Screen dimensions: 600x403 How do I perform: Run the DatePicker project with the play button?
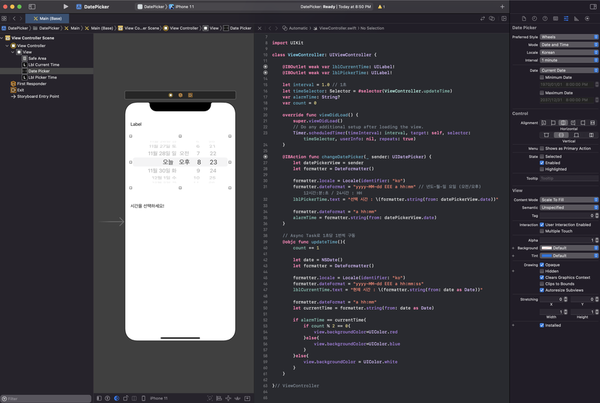click(x=65, y=7)
